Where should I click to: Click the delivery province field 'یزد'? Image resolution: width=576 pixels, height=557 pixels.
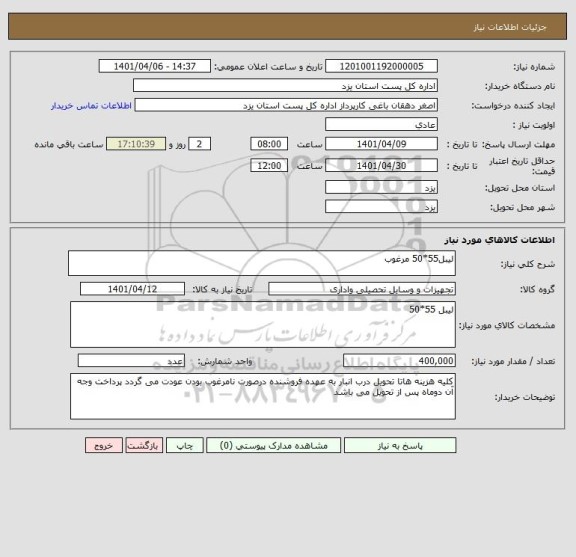coord(381,187)
